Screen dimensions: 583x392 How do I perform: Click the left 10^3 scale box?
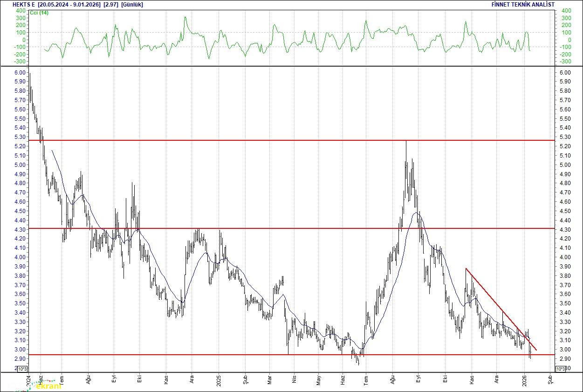click(22, 369)
